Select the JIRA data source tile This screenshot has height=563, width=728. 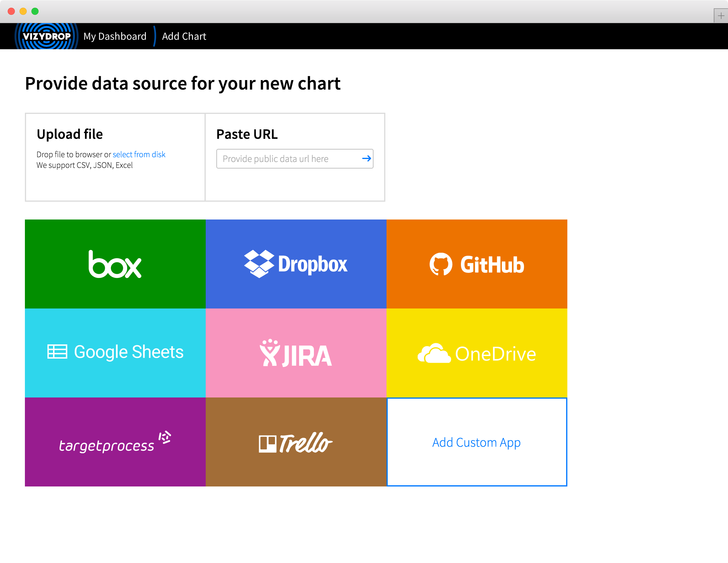click(296, 352)
